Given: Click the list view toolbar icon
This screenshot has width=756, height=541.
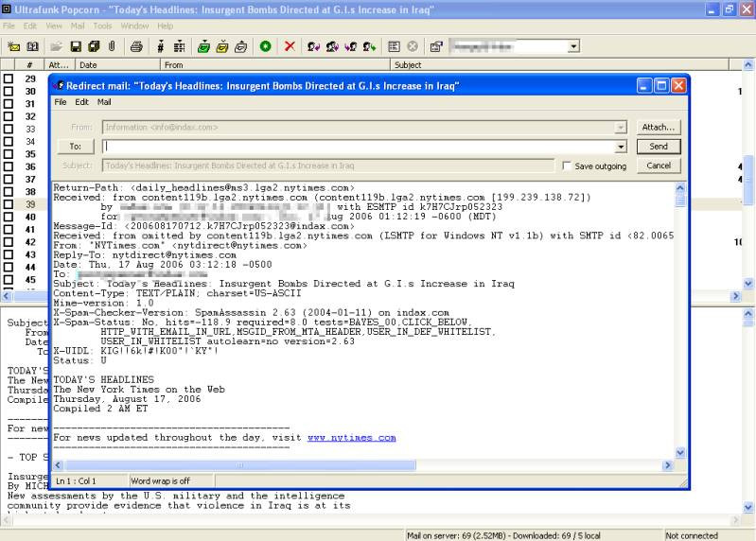Looking at the screenshot, I should pos(394,46).
